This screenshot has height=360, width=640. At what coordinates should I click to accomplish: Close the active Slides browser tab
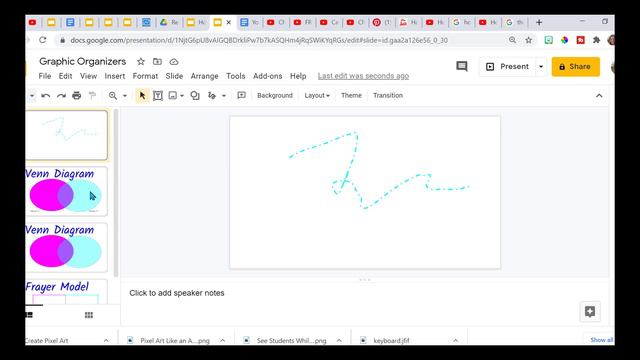click(229, 22)
